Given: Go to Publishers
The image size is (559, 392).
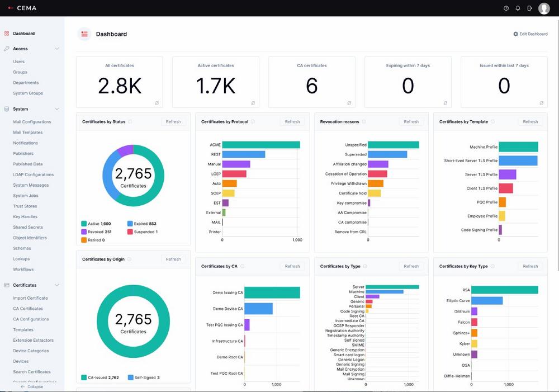Looking at the screenshot, I should click(x=23, y=153).
